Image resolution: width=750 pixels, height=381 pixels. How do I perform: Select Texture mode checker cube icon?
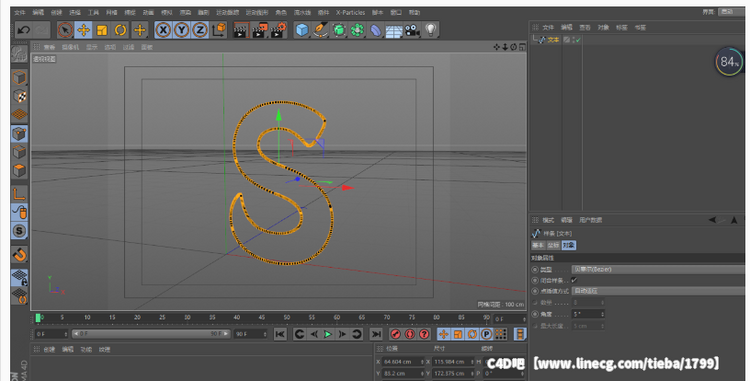tap(19, 96)
